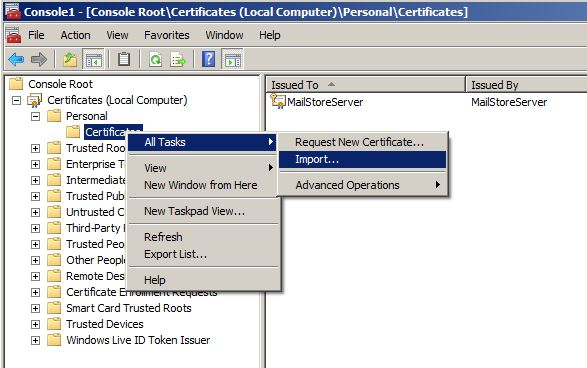587x368 pixels.
Task: Click the Export List toolbar icon
Action: (x=178, y=59)
